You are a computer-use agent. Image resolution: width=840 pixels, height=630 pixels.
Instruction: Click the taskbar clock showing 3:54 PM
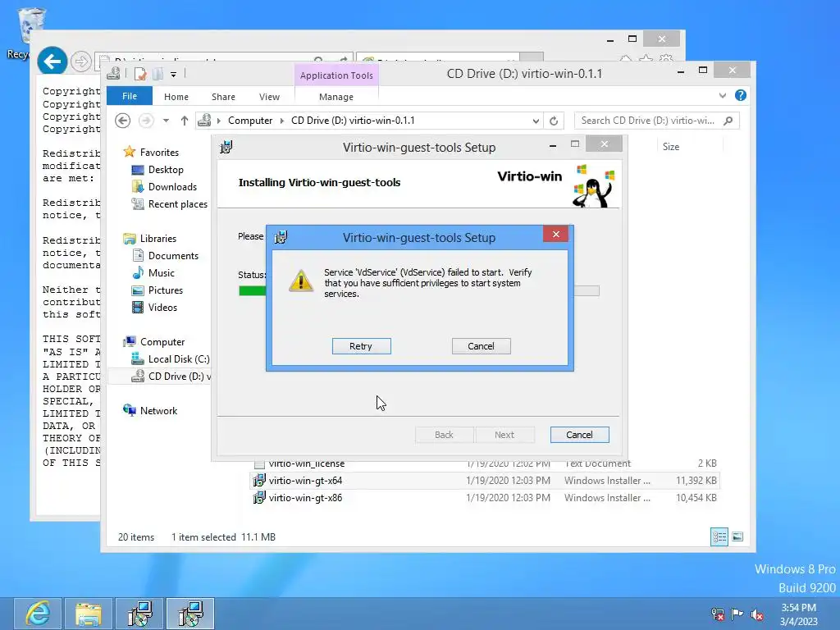799,614
